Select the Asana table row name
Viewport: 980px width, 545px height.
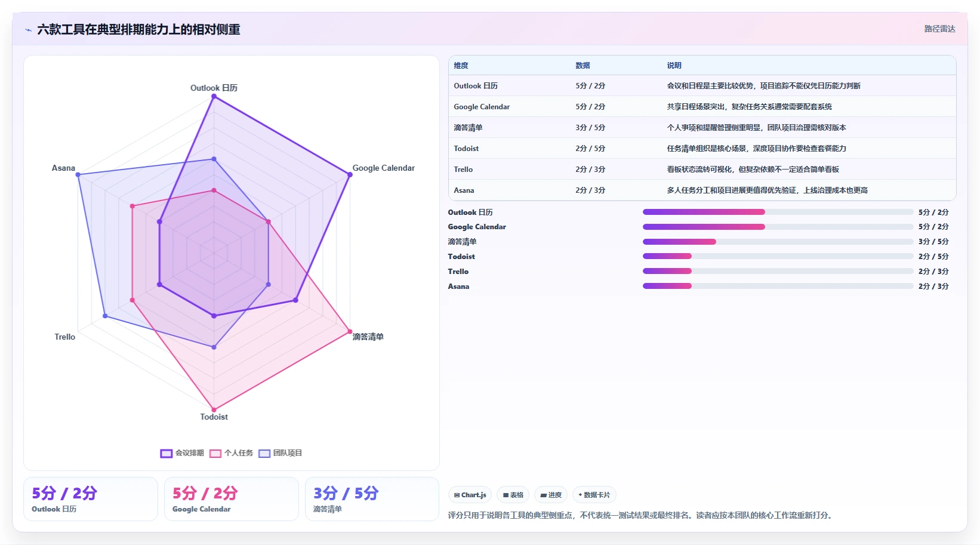(x=464, y=190)
